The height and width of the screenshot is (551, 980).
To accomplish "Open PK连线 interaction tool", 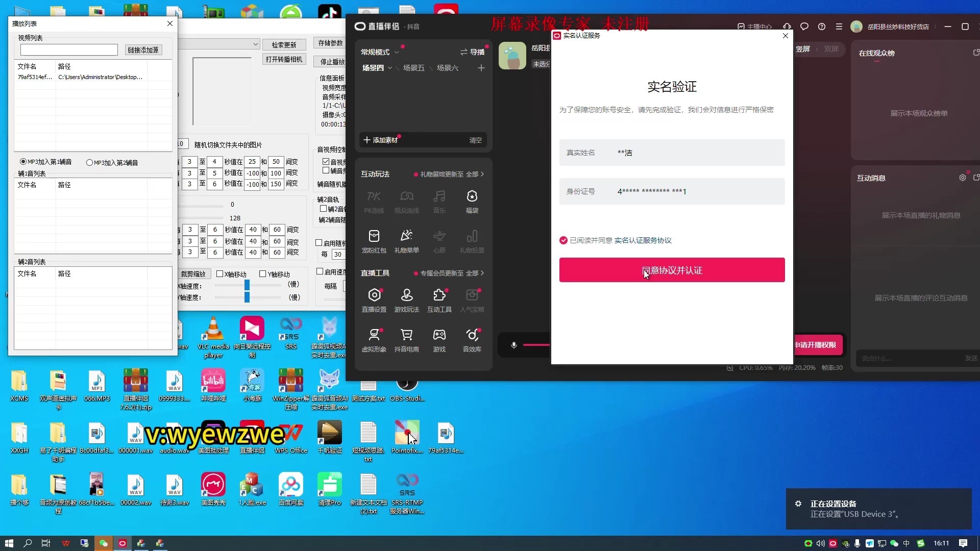I will point(374,202).
